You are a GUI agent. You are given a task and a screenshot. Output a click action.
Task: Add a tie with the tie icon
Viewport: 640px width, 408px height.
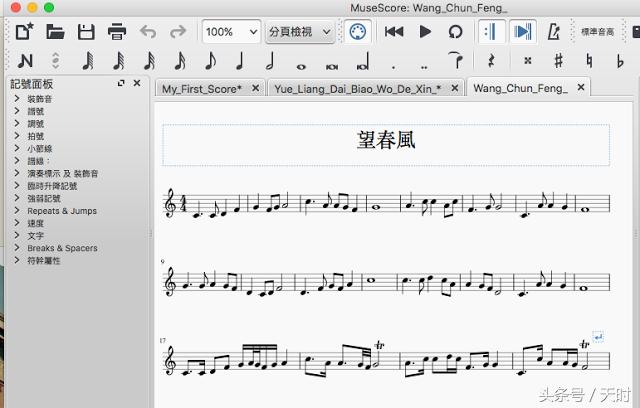tap(455, 60)
